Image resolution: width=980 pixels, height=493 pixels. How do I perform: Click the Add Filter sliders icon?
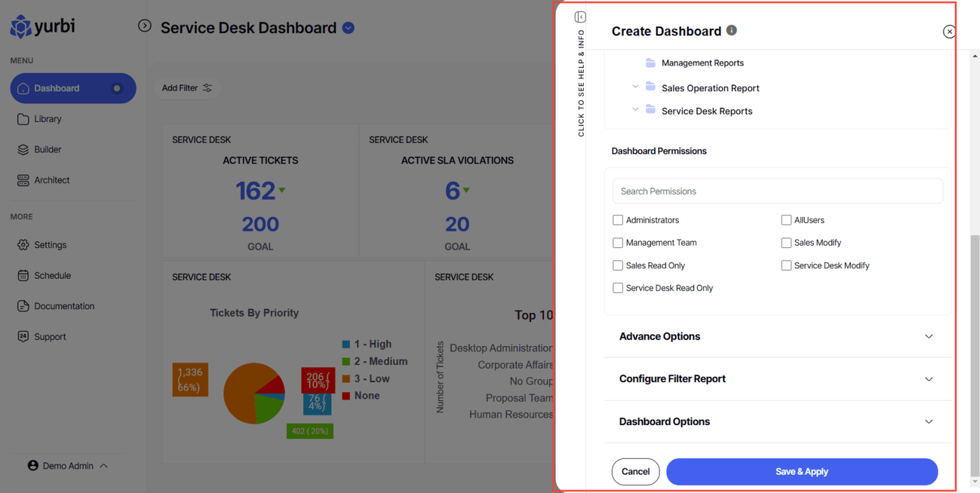207,88
